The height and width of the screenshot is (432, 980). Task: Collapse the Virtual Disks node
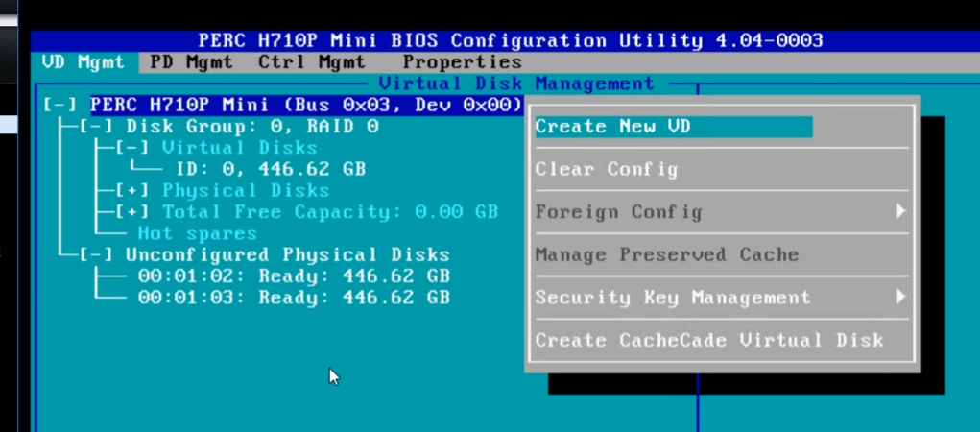132,148
